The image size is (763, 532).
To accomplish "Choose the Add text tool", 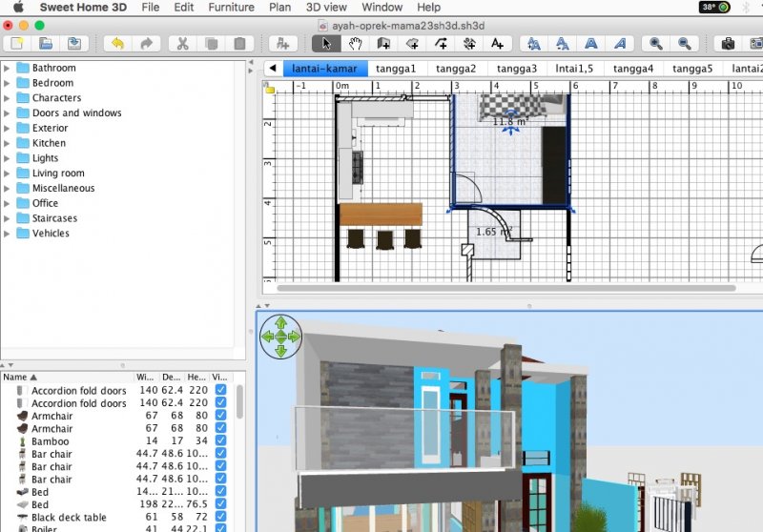I will point(498,44).
